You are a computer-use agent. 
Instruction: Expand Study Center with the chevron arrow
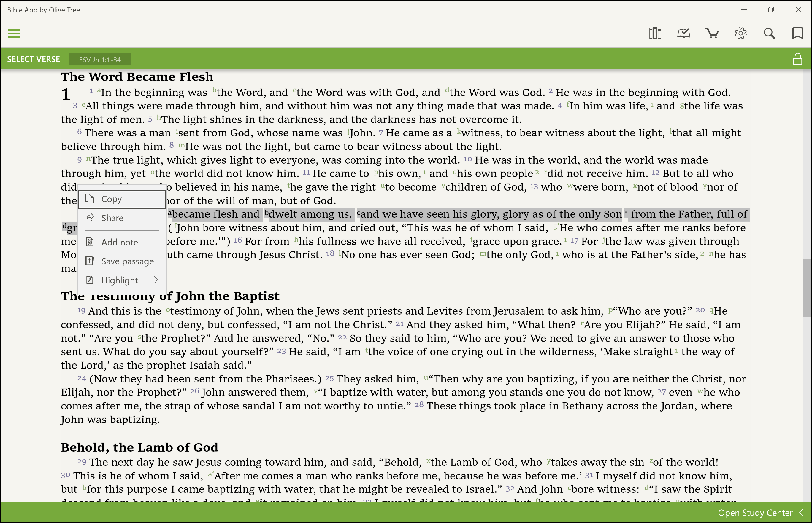[801, 512]
